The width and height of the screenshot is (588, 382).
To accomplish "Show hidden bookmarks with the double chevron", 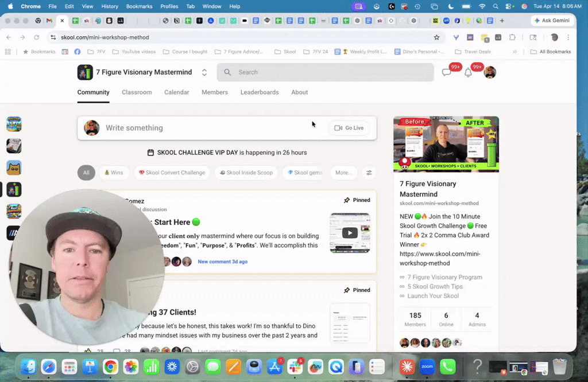I will click(x=514, y=52).
